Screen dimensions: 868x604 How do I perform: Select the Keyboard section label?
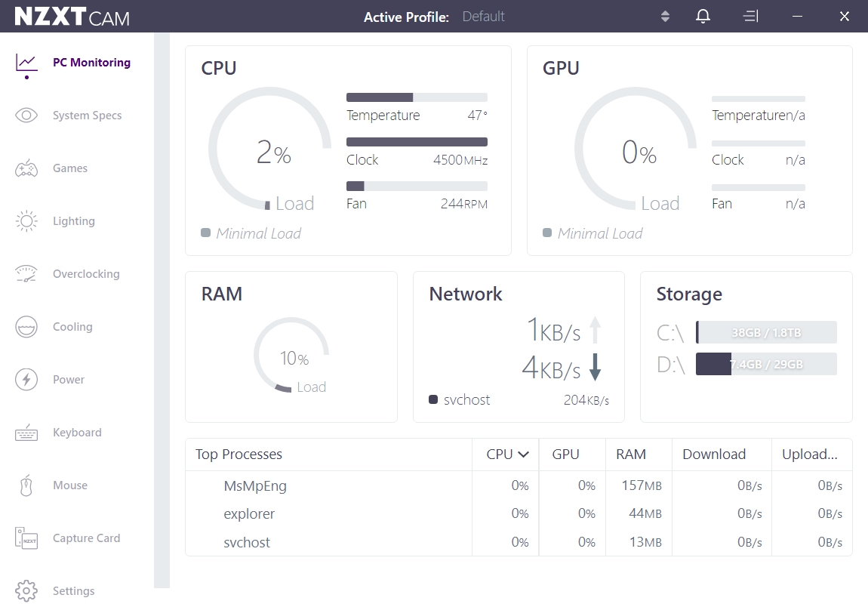point(77,433)
